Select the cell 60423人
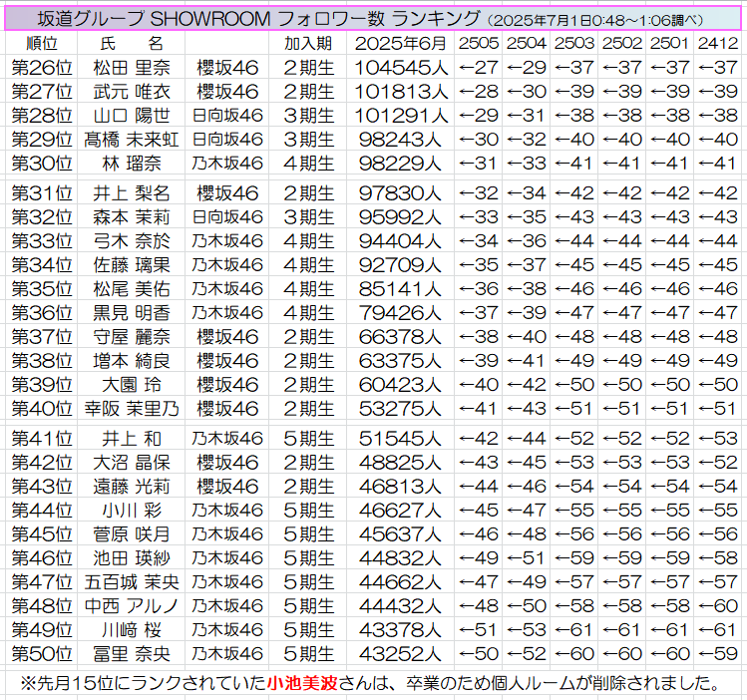Image resolution: width=747 pixels, height=700 pixels. pos(400,384)
